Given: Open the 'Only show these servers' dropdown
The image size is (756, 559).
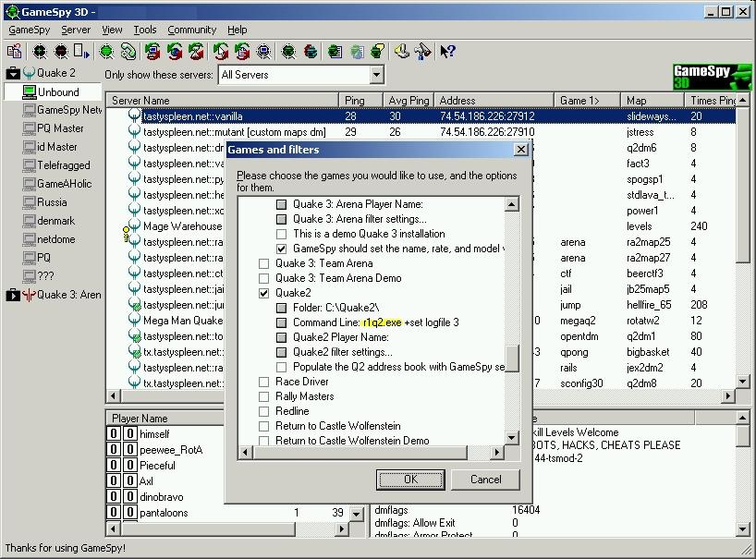Looking at the screenshot, I should [377, 75].
